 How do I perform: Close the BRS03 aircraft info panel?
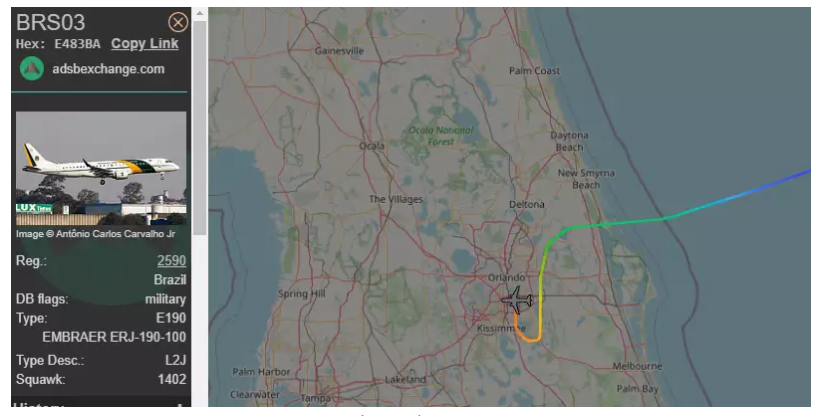coord(178,22)
